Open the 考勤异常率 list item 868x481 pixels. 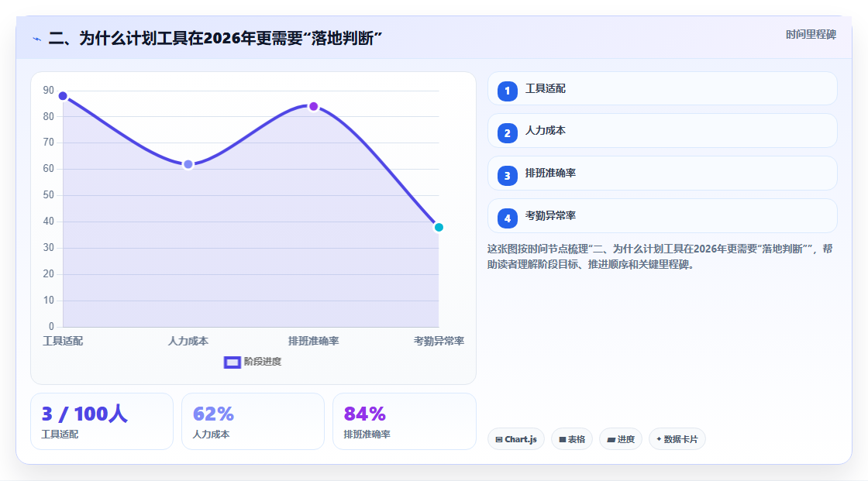(662, 216)
